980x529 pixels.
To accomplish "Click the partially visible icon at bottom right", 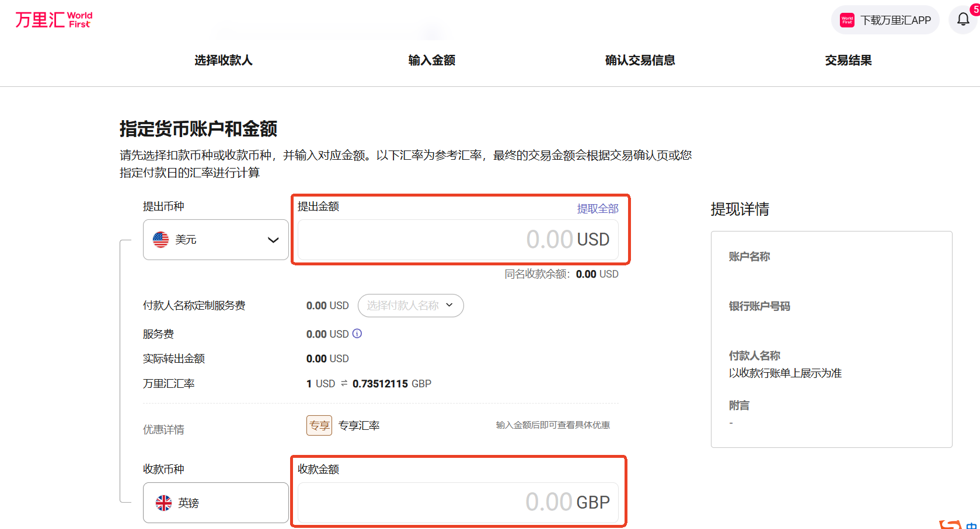I will click(x=950, y=524).
